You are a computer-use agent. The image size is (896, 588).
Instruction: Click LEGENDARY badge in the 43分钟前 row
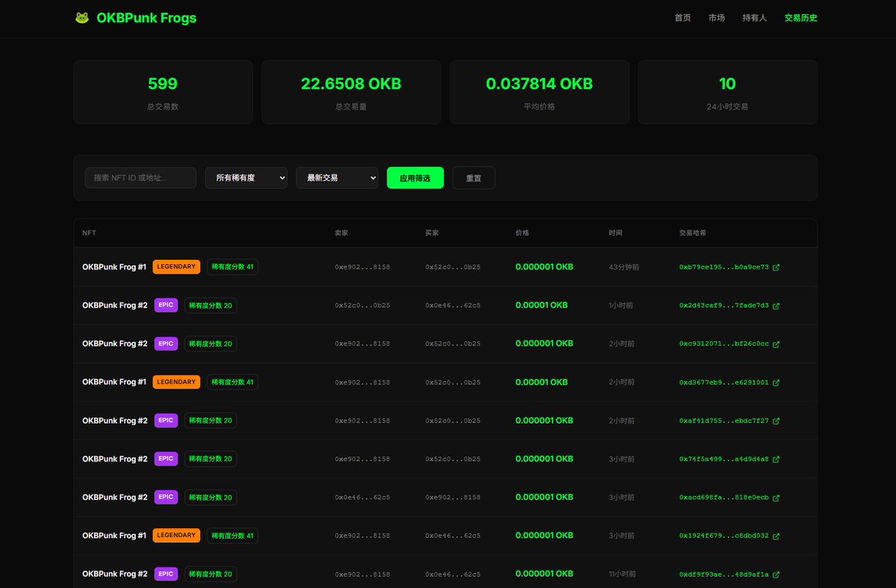[176, 266]
